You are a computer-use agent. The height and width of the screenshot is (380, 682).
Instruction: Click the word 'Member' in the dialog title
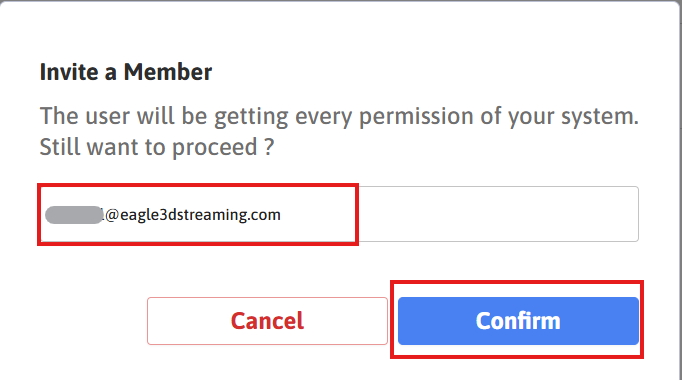[x=168, y=72]
